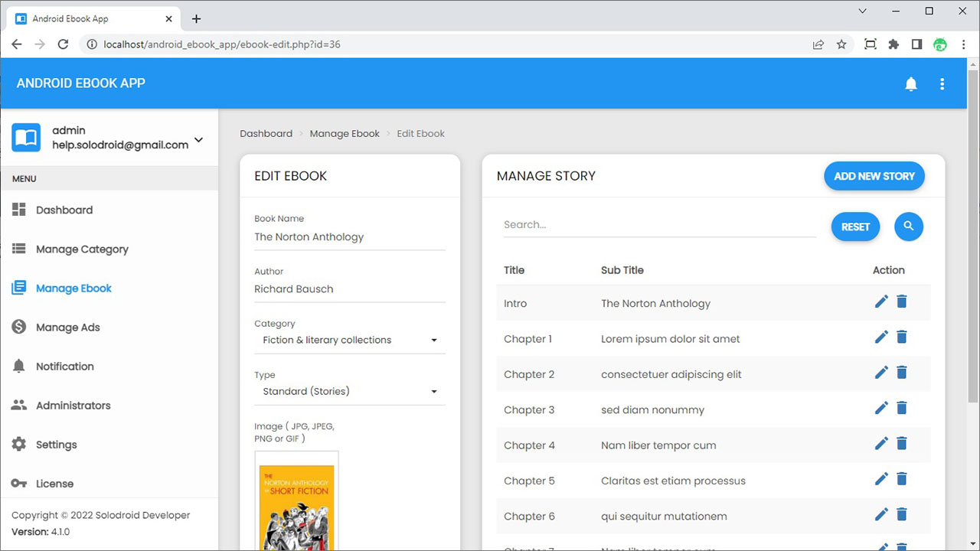
Task: Bookmark this page with the star icon
Action: coord(841,44)
